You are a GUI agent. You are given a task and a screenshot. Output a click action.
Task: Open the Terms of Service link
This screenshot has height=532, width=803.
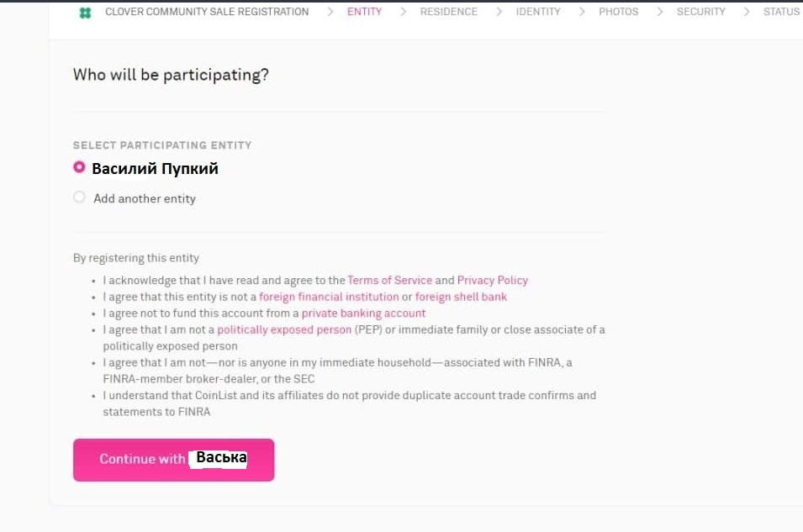(x=389, y=280)
